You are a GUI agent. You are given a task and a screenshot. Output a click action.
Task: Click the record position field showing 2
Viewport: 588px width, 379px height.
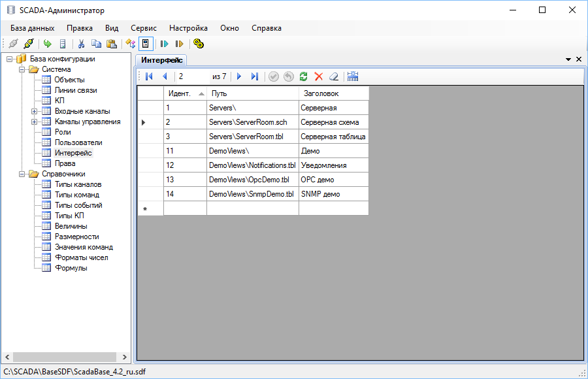tap(193, 76)
